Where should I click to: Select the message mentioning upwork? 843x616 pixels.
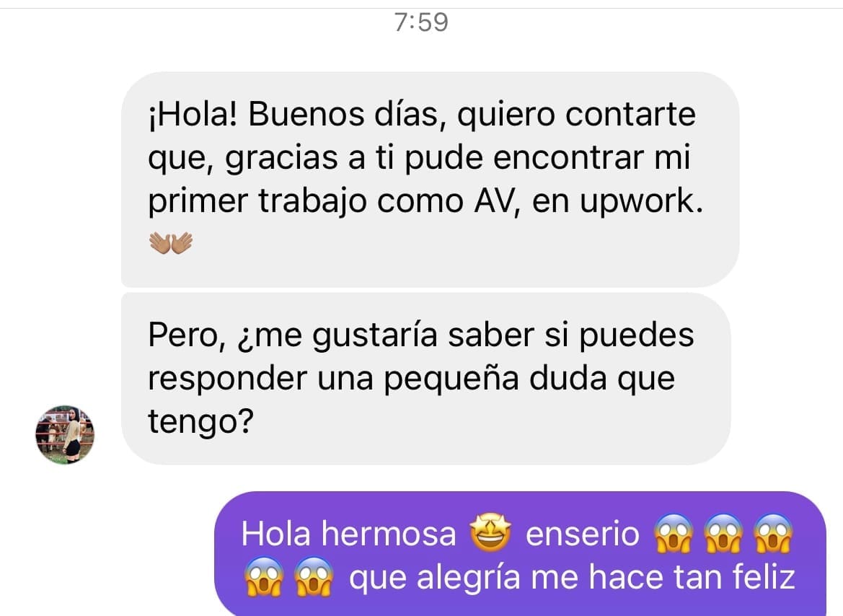[x=430, y=179]
